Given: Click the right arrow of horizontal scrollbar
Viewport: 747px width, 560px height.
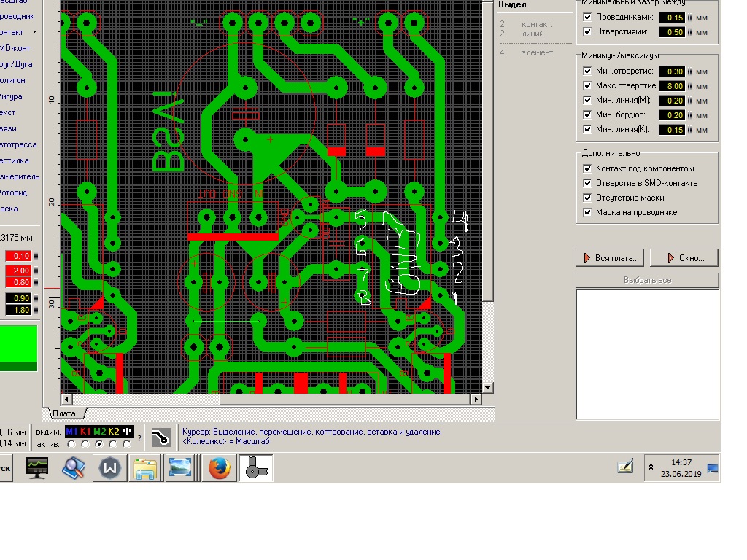Looking at the screenshot, I should tap(477, 400).
